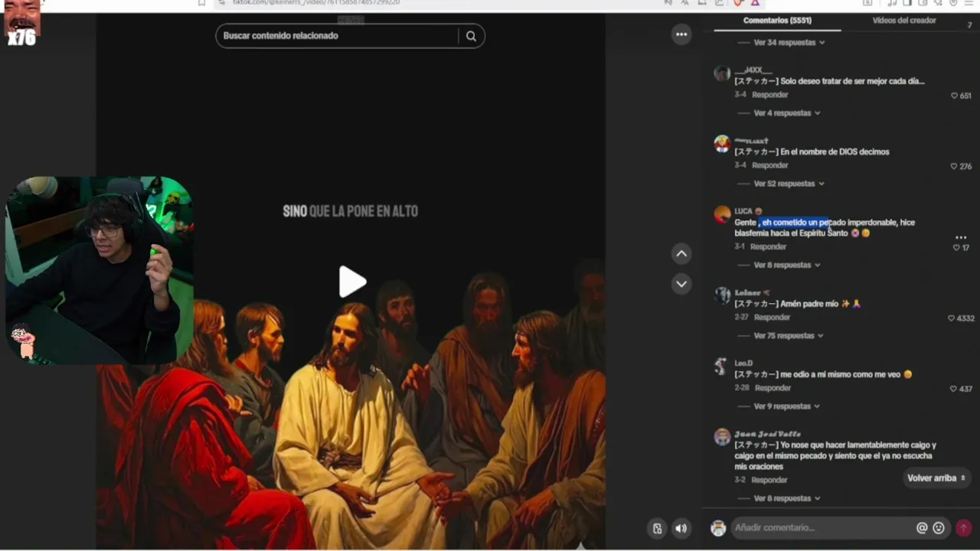Open three-dot options on LUCA's comment
Screen dimensions: 980x551
961,237
